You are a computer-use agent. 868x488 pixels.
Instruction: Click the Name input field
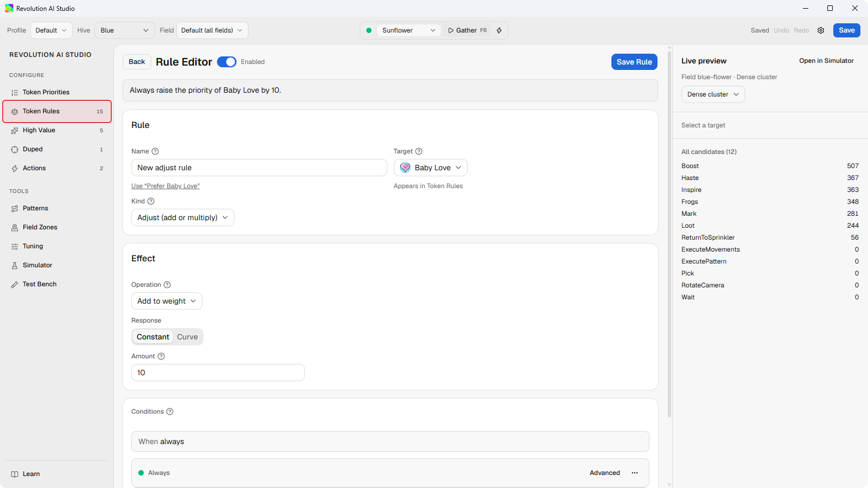[x=259, y=168]
